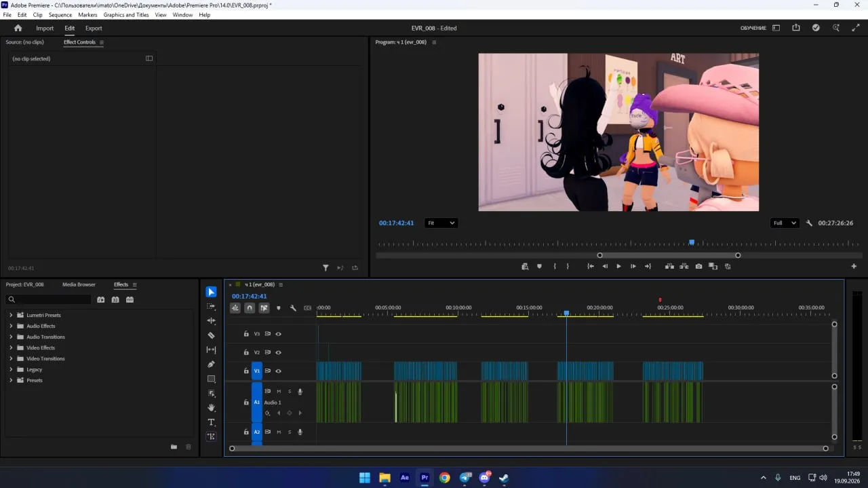Click Mark Out bracket button
This screenshot has width=868, height=488.
point(568,267)
